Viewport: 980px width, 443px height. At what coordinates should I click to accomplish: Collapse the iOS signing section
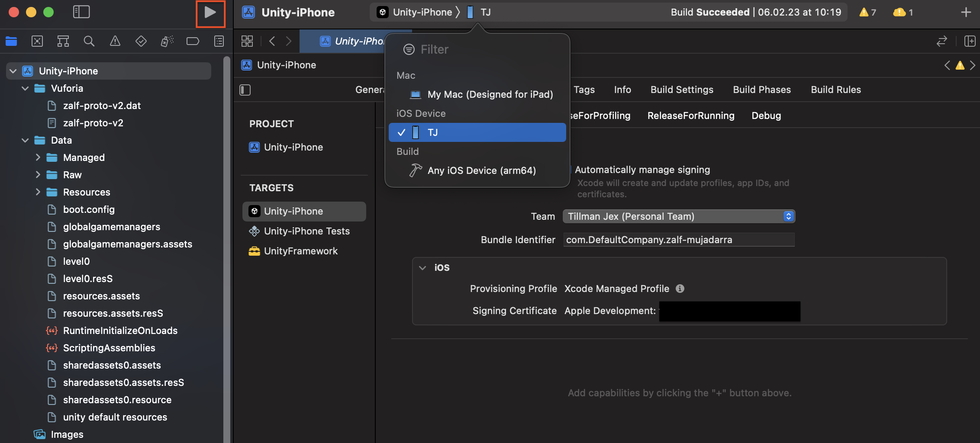tap(422, 268)
